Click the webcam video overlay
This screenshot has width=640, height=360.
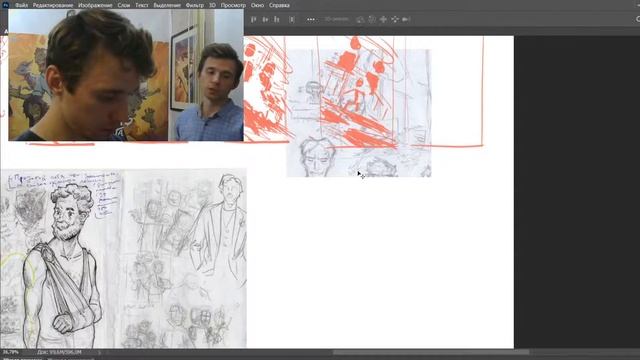pos(126,75)
